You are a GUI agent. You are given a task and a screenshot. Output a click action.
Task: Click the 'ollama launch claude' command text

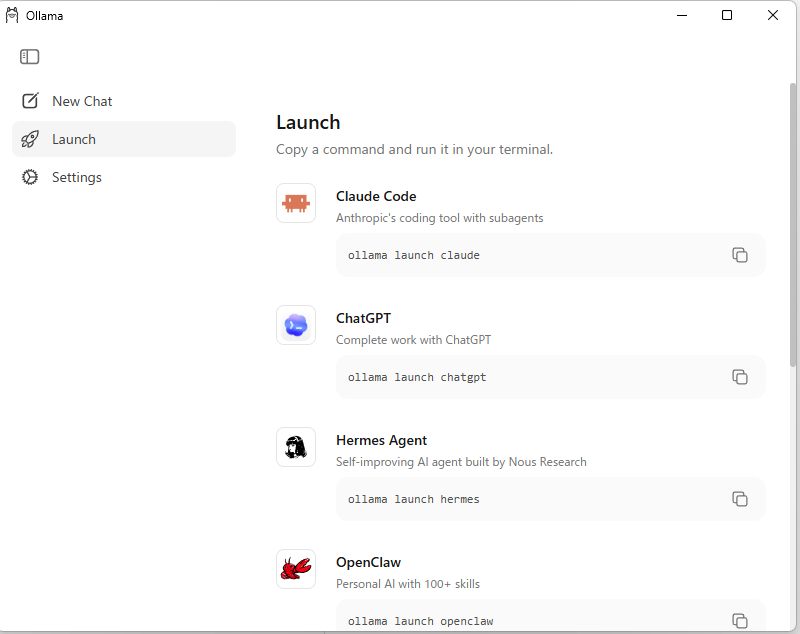coord(414,255)
